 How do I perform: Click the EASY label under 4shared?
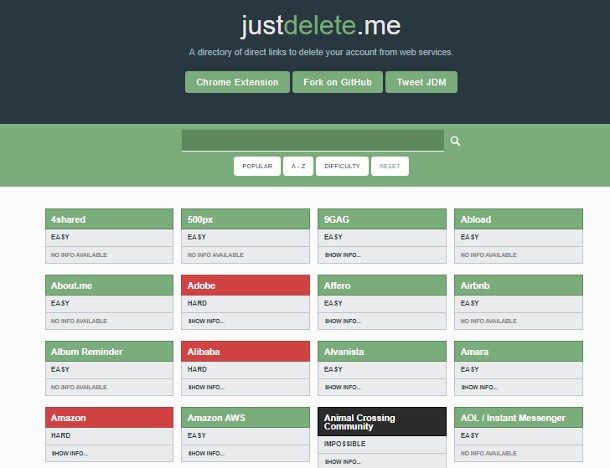[x=60, y=237]
